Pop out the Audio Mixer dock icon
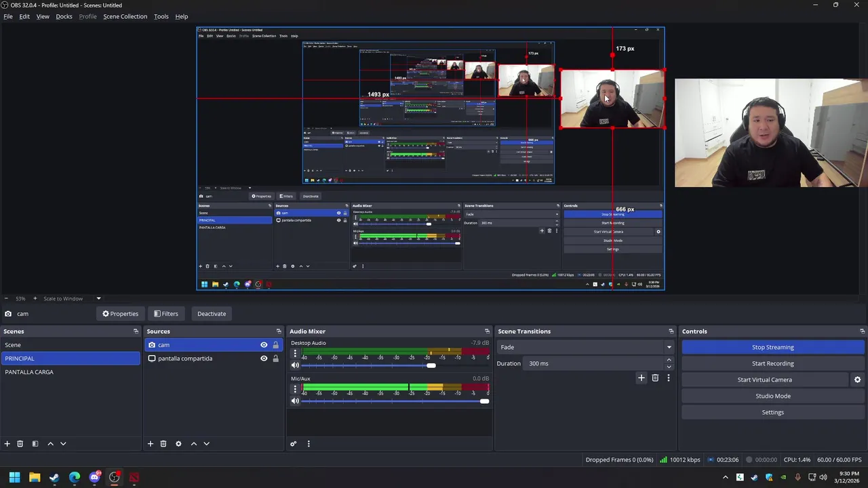 coord(487,331)
